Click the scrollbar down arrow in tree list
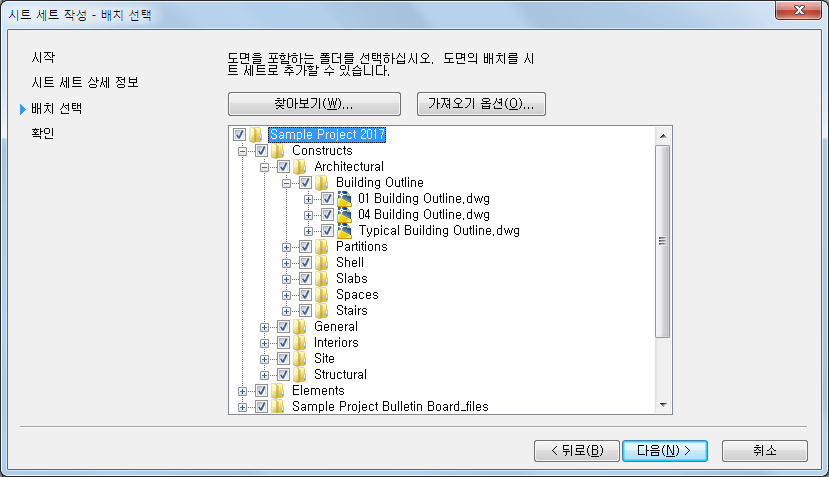The width and height of the screenshot is (829, 477). tap(663, 405)
